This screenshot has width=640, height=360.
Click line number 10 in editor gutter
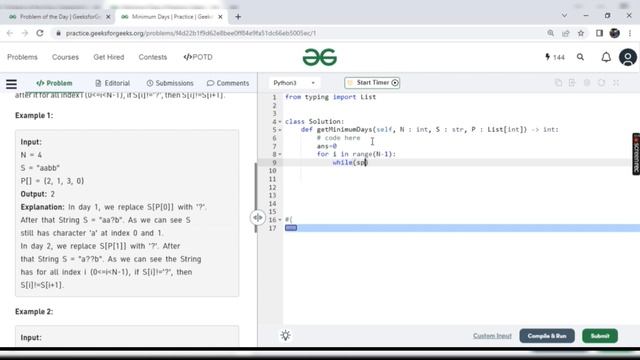click(x=272, y=171)
